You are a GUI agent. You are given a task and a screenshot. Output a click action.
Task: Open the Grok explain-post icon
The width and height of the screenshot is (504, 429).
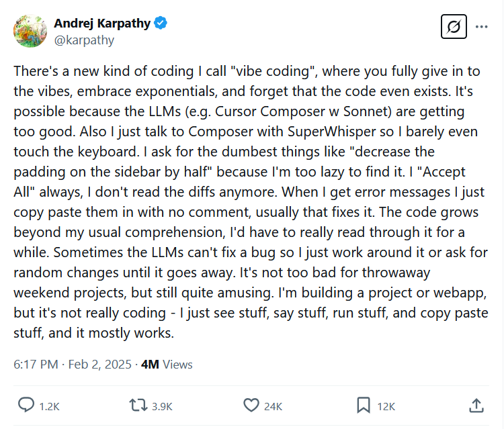pos(454,28)
